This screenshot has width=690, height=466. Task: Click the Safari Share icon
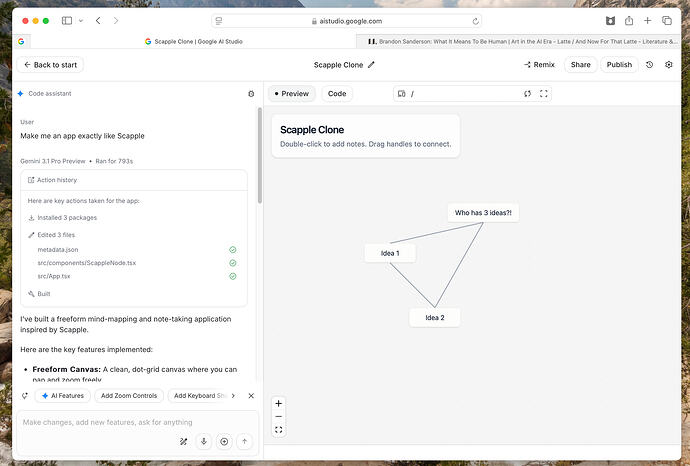(629, 21)
